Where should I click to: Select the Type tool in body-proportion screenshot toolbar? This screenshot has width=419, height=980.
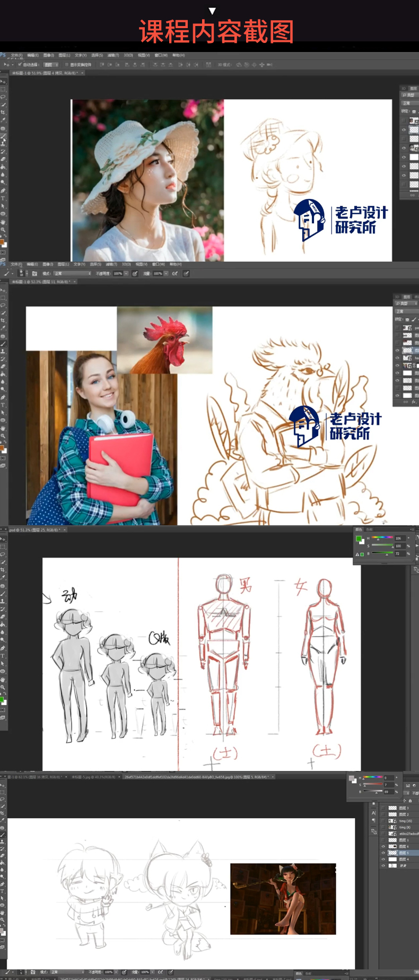(x=3, y=656)
